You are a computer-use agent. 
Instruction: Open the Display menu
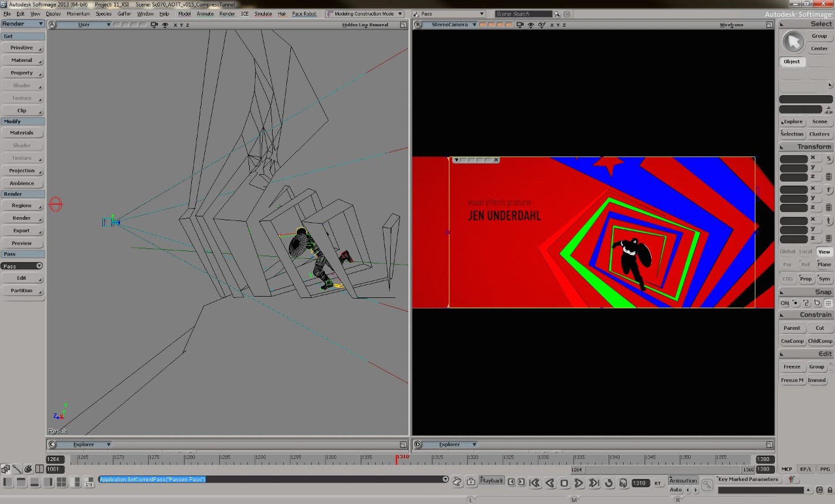pyautogui.click(x=53, y=14)
